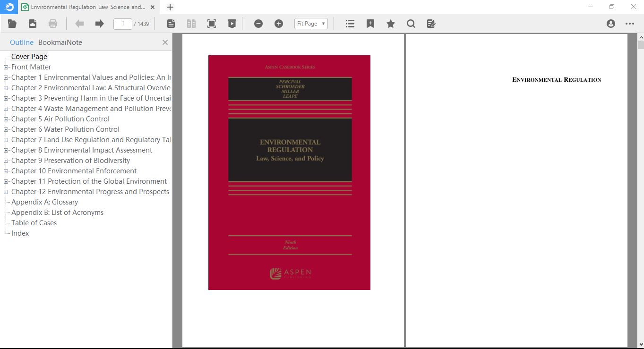Open Chapter 4 Waste Management outline entry
The width and height of the screenshot is (644, 349).
[91, 109]
